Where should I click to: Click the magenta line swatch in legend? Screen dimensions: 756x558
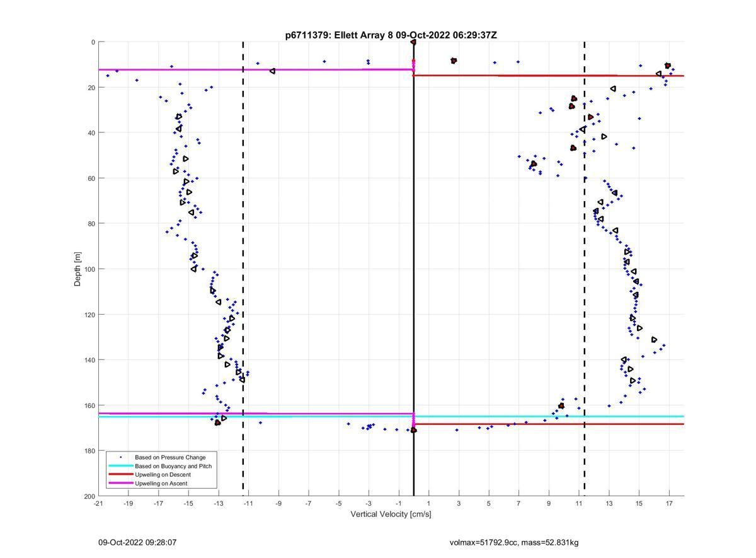click(x=121, y=484)
